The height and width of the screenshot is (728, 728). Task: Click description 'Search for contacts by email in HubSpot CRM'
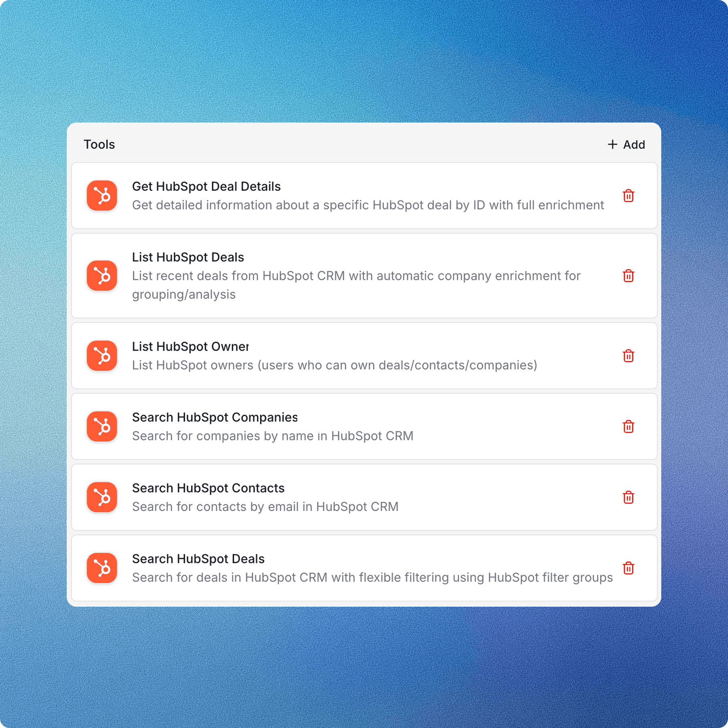pyautogui.click(x=265, y=507)
